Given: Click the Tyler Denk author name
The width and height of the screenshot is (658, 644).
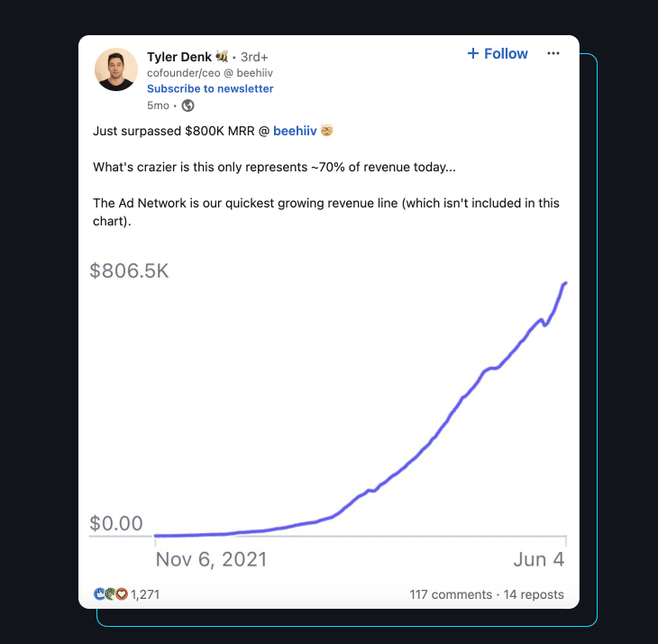Looking at the screenshot, I should pyautogui.click(x=179, y=57).
